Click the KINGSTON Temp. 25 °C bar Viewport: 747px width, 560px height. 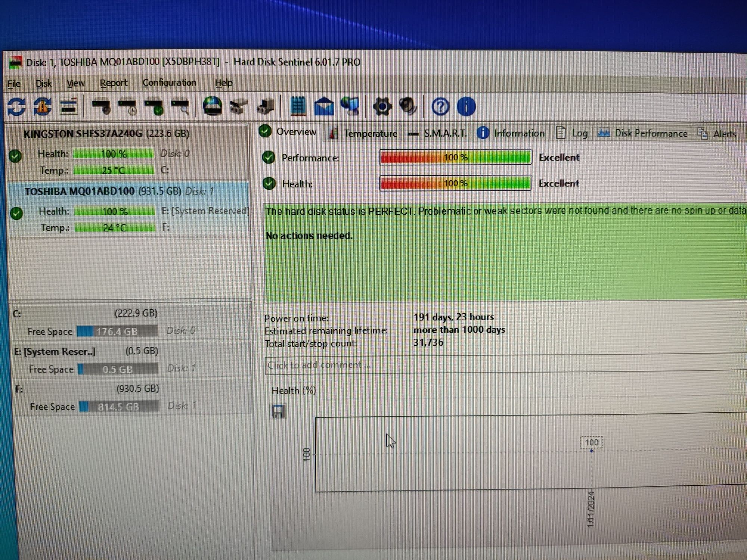click(x=114, y=170)
